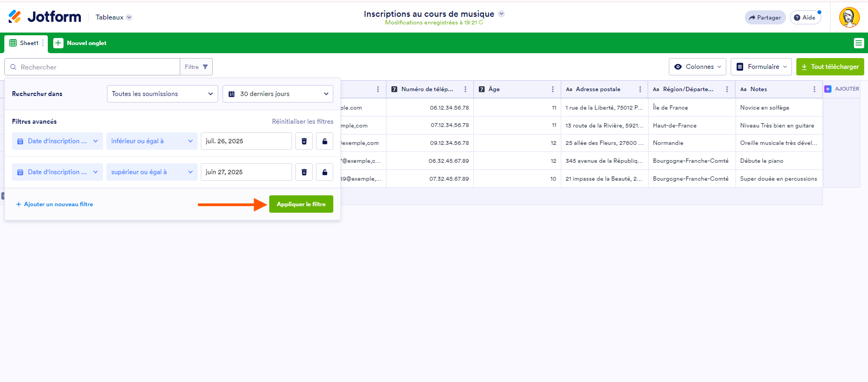Viewport: 868px width, 382px height.
Task: Click phone cell 07.32.45.67.89
Action: pos(430,179)
